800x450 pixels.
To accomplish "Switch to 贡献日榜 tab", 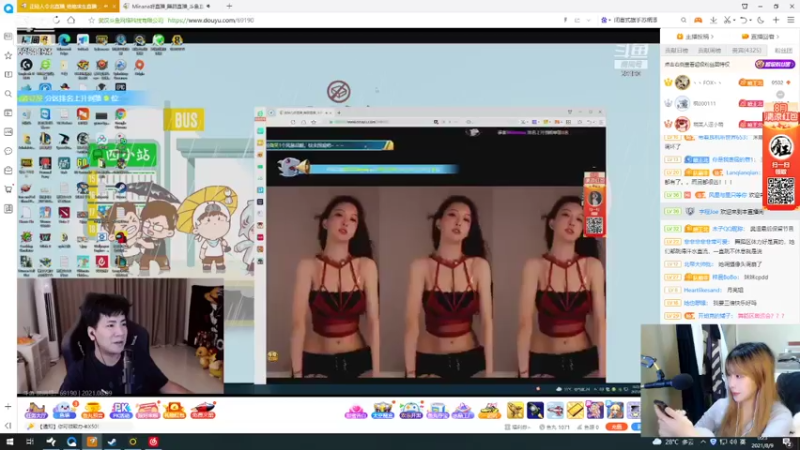I will pos(677,51).
